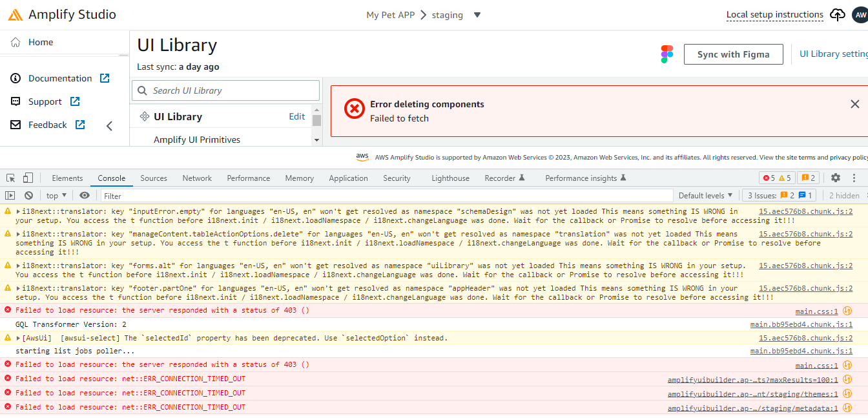The image size is (868, 418).
Task: Click the orange issues badge showing 2
Action: coord(808,178)
